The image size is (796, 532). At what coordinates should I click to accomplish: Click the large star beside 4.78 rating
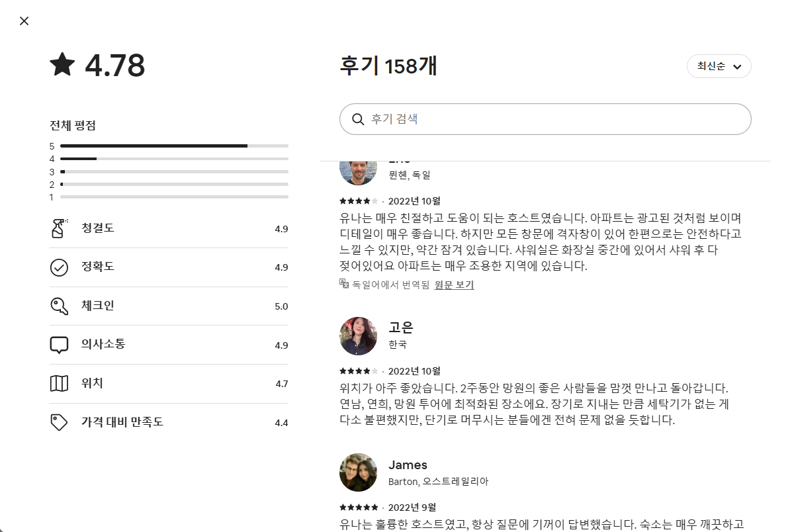(x=63, y=66)
